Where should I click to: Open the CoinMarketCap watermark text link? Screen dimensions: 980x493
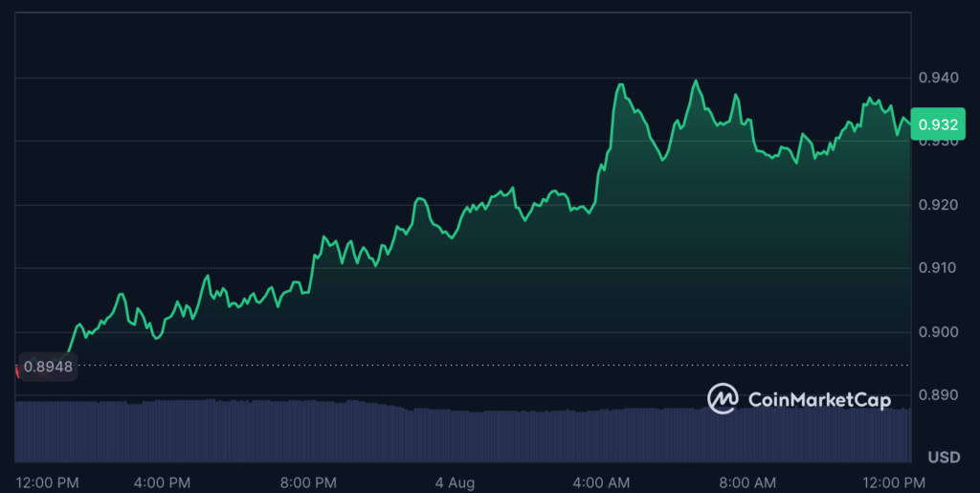[818, 399]
